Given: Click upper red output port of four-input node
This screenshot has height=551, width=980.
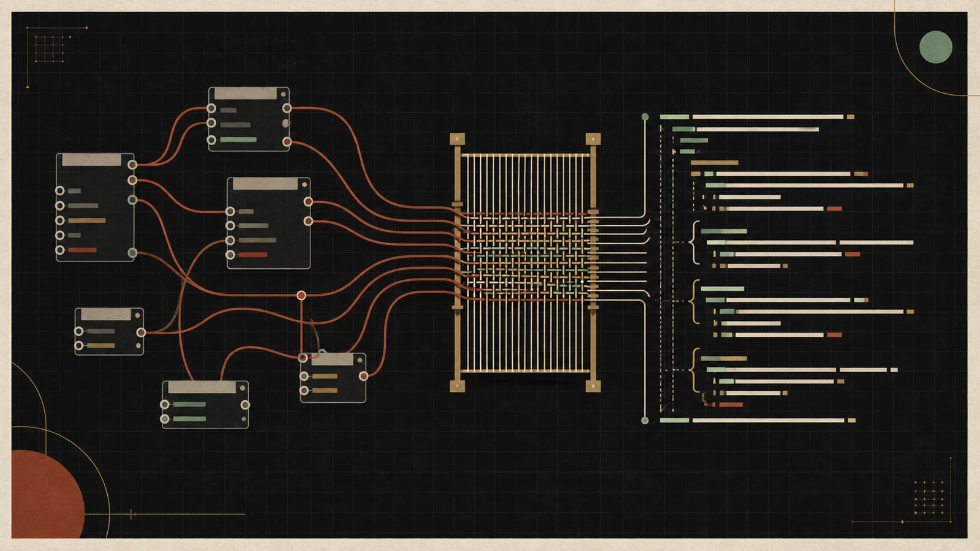Looking at the screenshot, I should pyautogui.click(x=308, y=201).
